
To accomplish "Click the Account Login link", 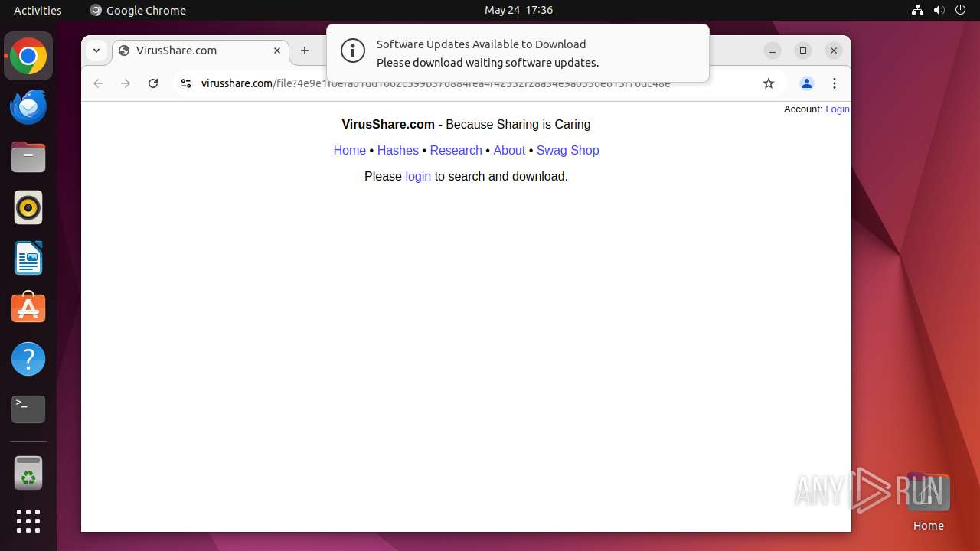I will (x=838, y=109).
